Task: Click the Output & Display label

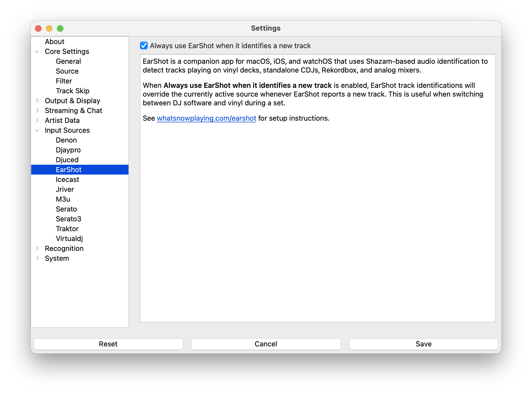Action: pyautogui.click(x=72, y=101)
